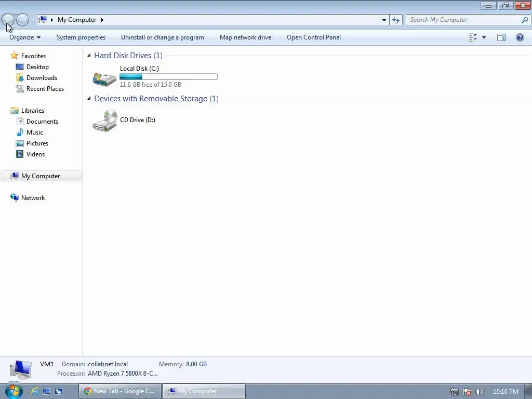Screen dimensions: 532x399
Task: Collapse Devices with Removable Storage group
Action: click(89, 98)
